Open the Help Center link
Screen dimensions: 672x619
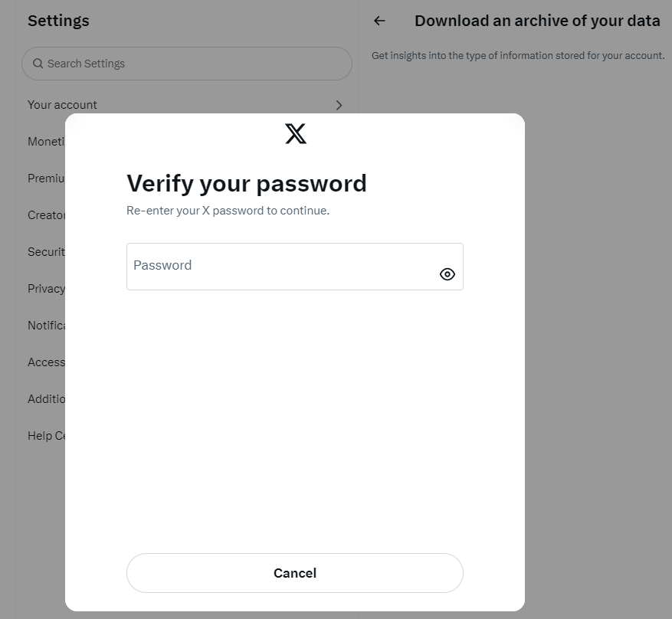(46, 436)
